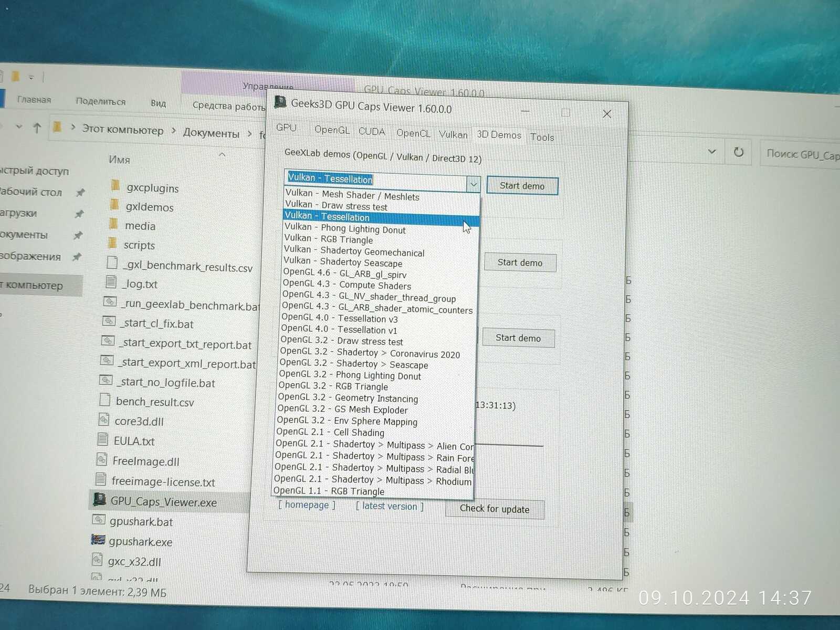Screen dimensions: 840x630
Task: Click the _start_export_xml_report.bat icon
Action: (x=107, y=360)
